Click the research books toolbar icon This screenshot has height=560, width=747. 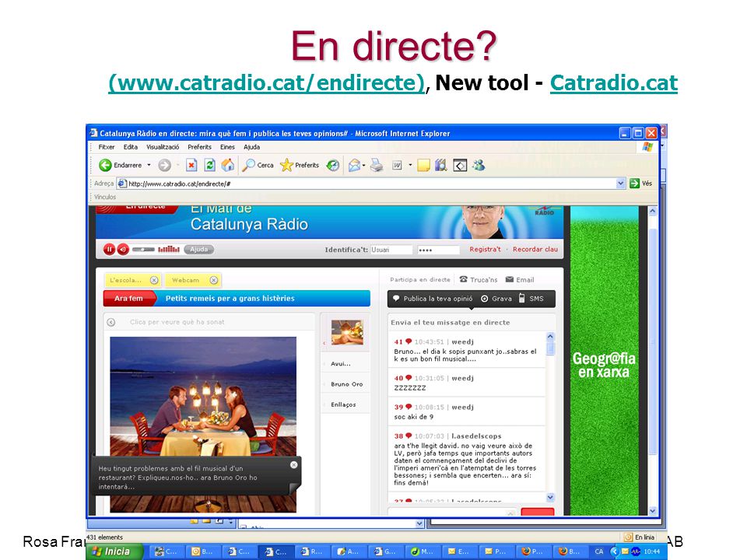(x=441, y=165)
